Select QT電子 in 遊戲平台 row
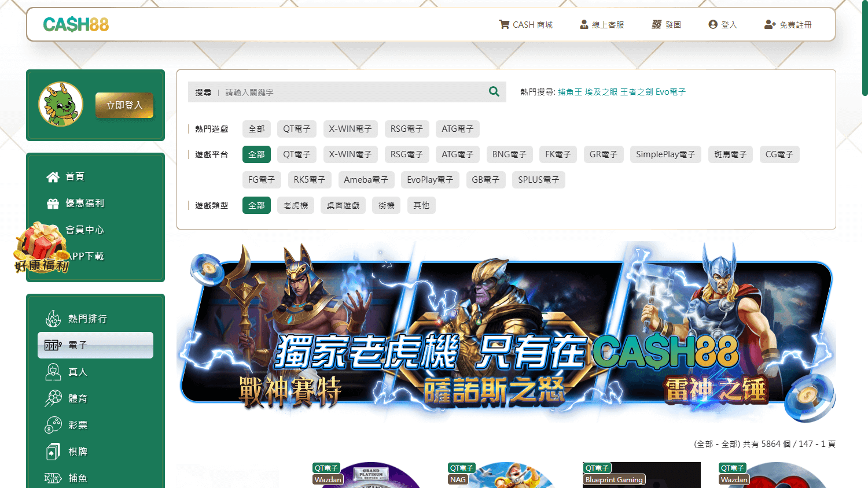Image resolution: width=868 pixels, height=488 pixels. tap(297, 154)
